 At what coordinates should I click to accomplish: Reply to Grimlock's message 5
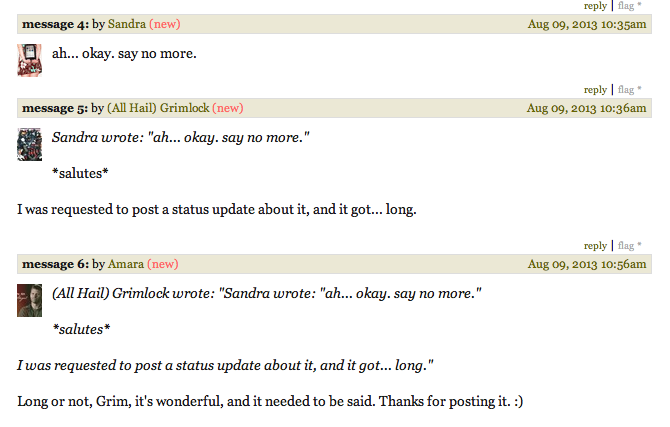click(x=595, y=245)
